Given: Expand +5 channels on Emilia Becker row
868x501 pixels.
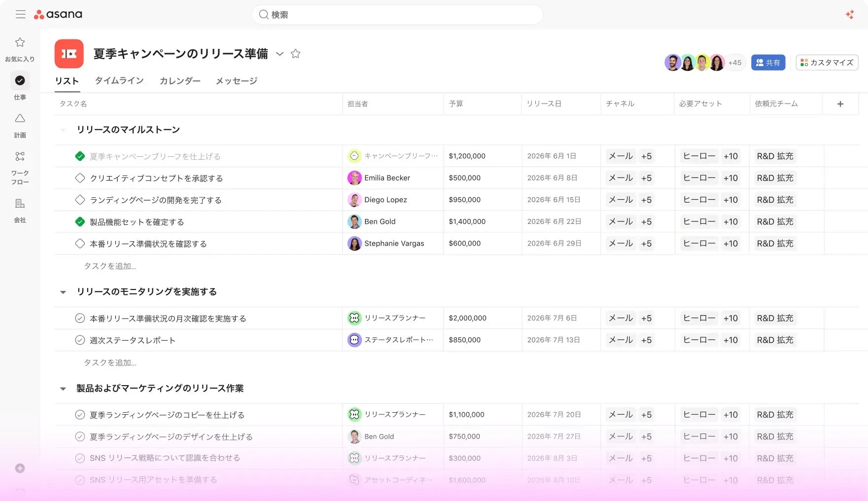Looking at the screenshot, I should click(x=646, y=178).
